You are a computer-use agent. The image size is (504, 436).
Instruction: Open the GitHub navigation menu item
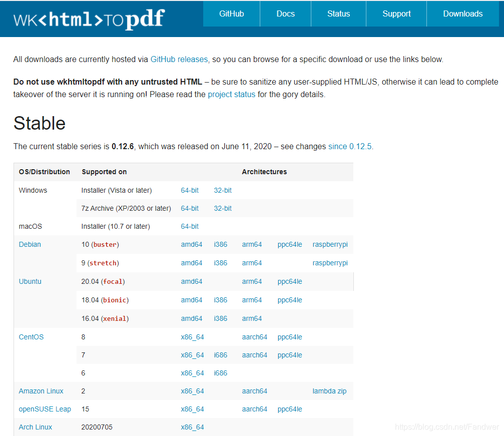pyautogui.click(x=231, y=14)
